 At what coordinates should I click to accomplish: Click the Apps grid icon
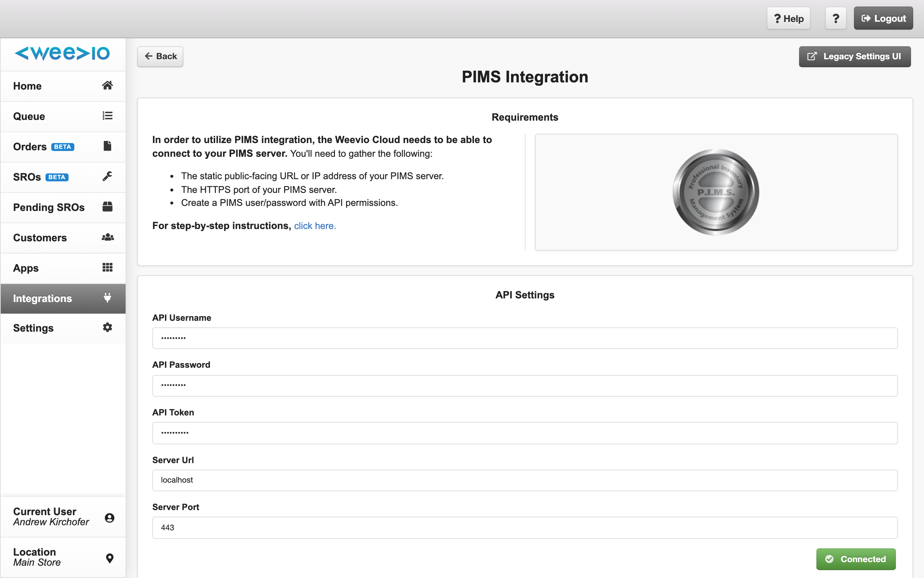tap(107, 267)
